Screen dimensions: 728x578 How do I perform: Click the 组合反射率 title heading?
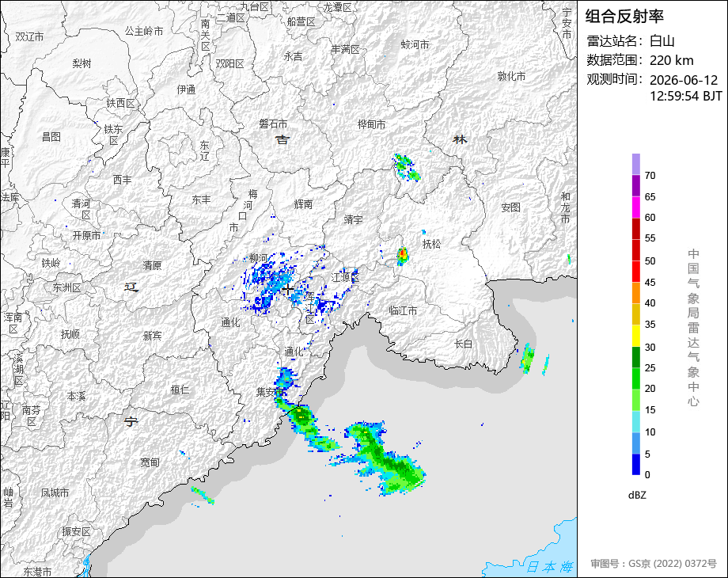tap(624, 17)
